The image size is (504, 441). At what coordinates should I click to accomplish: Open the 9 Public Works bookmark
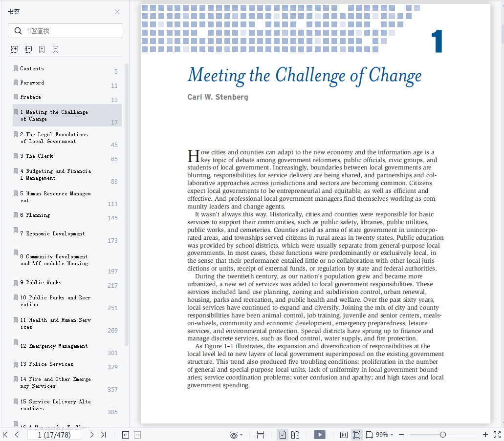[67, 284]
